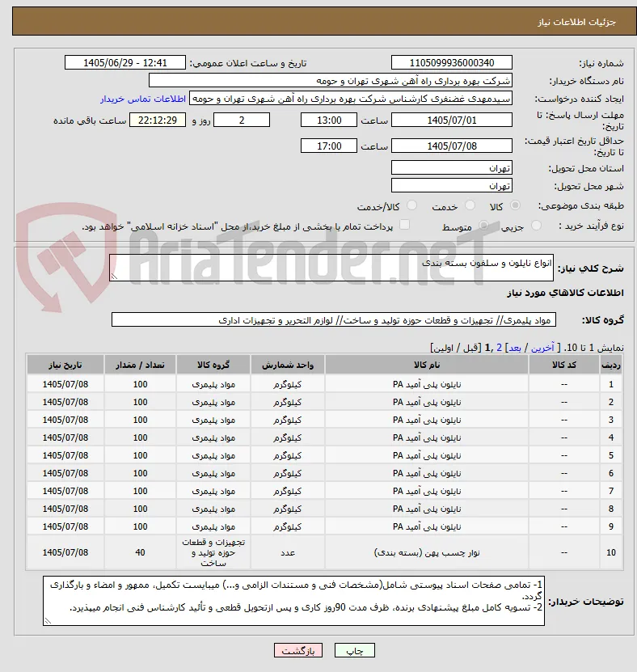Click the کد کالا column header
The image size is (637, 672).
click(x=563, y=365)
